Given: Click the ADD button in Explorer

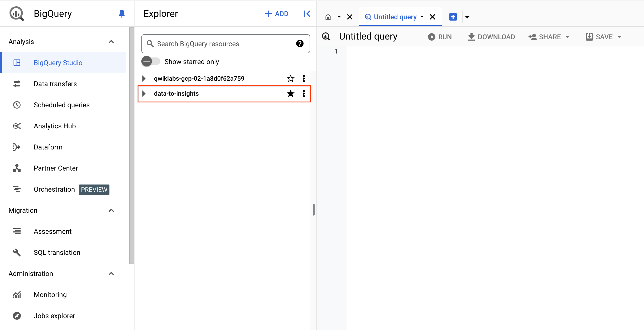Looking at the screenshot, I should [276, 14].
